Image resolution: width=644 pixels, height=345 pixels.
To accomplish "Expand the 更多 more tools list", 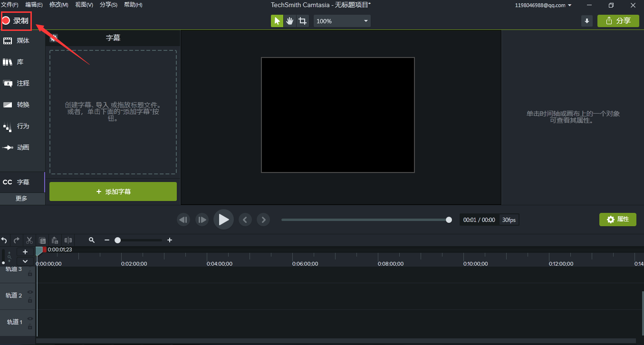I will tap(22, 199).
